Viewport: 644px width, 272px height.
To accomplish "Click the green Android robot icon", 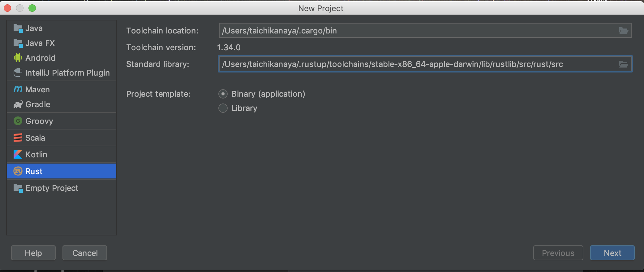I will 18,58.
